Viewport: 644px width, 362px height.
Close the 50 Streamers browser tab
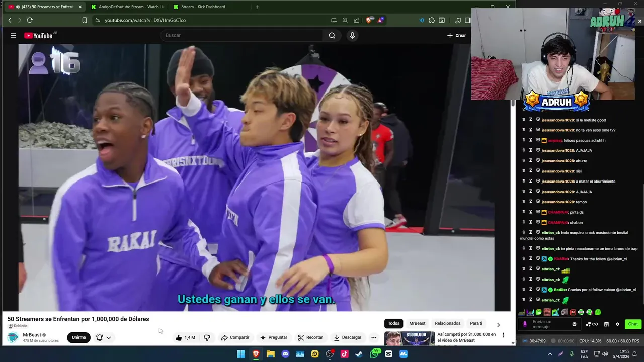coord(80,7)
